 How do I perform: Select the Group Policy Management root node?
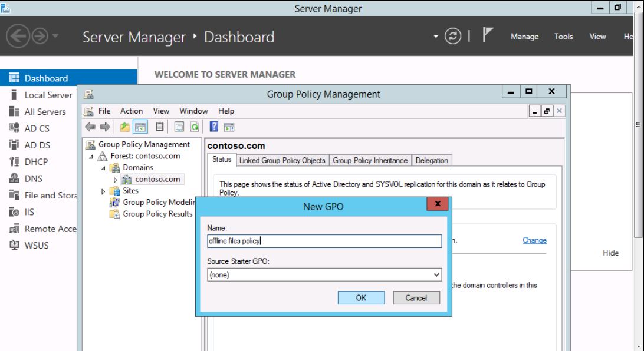pos(144,144)
